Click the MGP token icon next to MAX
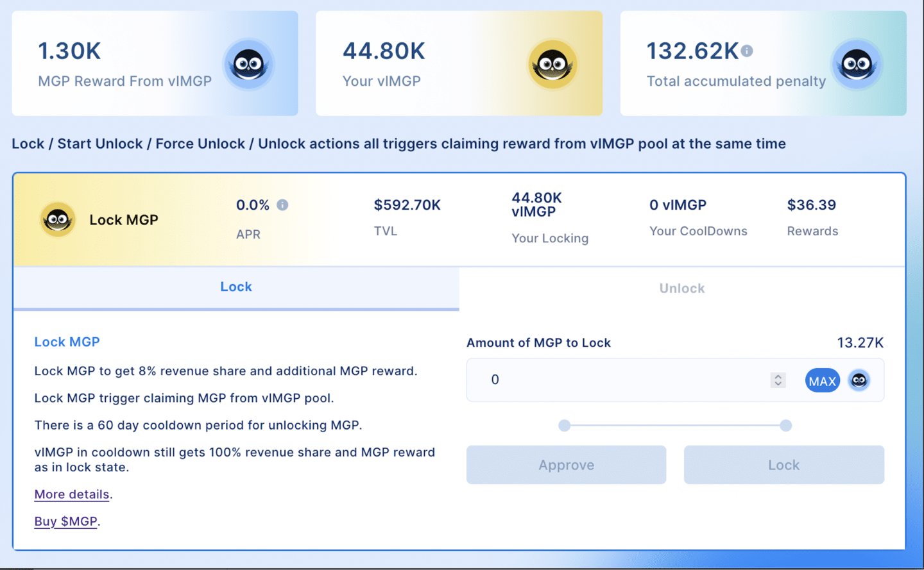Viewport: 924px width, 570px height. pyautogui.click(x=859, y=380)
